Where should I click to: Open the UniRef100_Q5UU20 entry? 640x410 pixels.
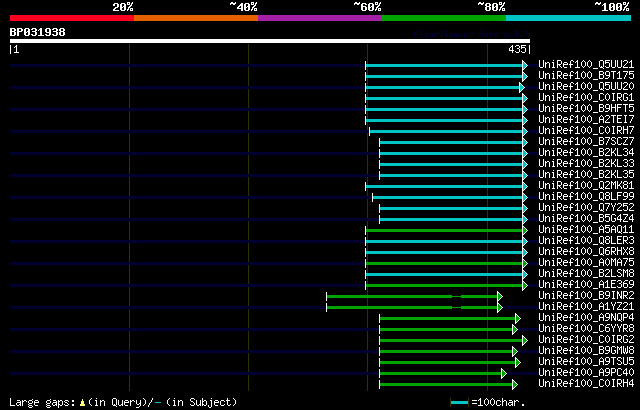(x=586, y=86)
